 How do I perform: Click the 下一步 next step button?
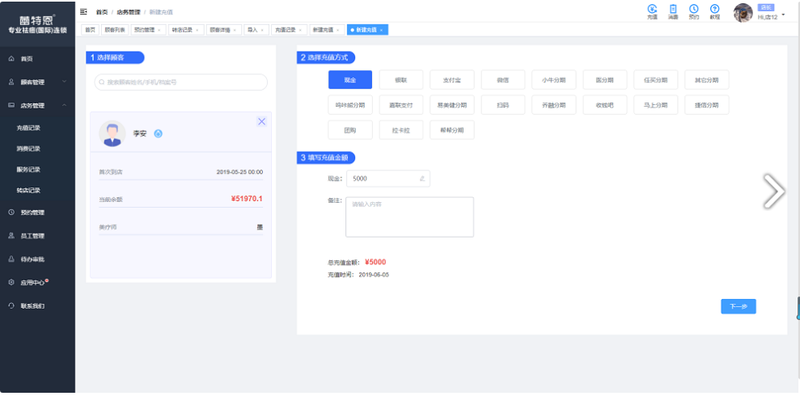[x=738, y=306]
